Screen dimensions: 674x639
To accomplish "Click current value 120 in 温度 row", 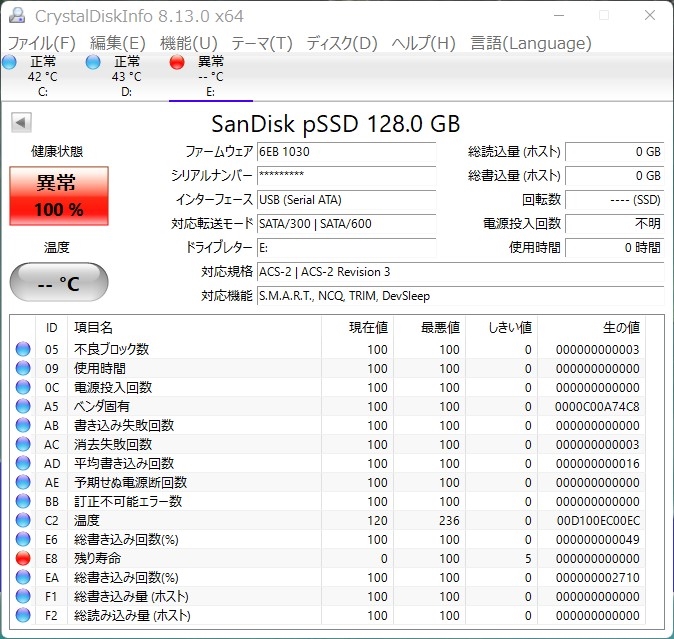I will [377, 521].
